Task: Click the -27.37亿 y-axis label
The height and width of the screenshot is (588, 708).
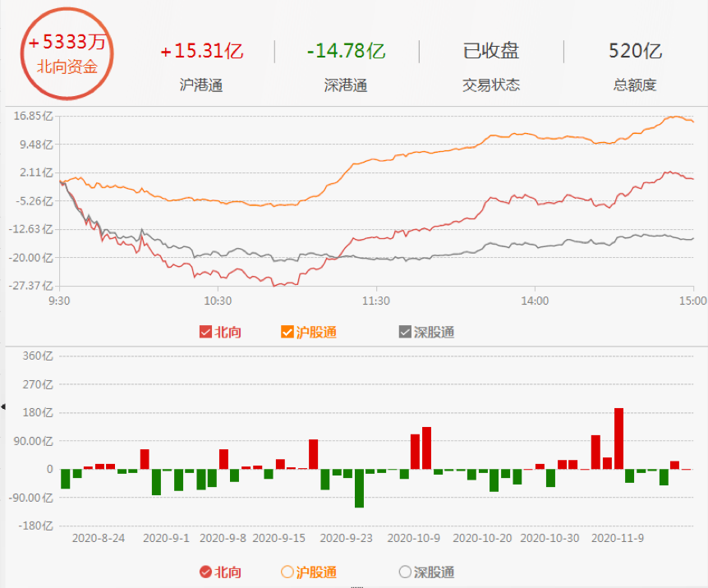Action: (x=30, y=286)
